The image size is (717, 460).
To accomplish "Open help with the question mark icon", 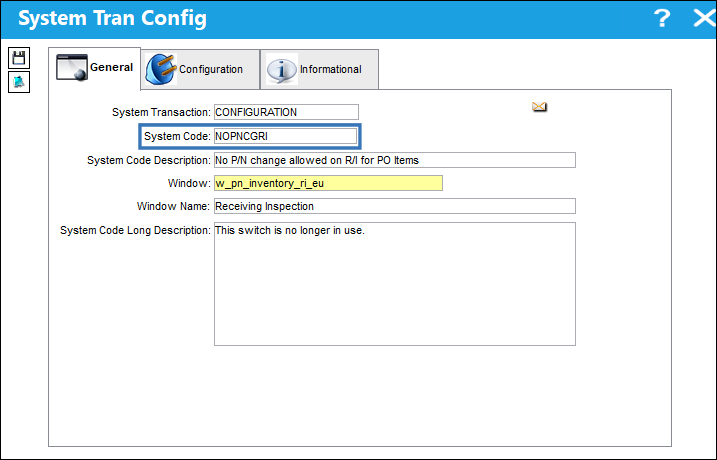I will [662, 18].
